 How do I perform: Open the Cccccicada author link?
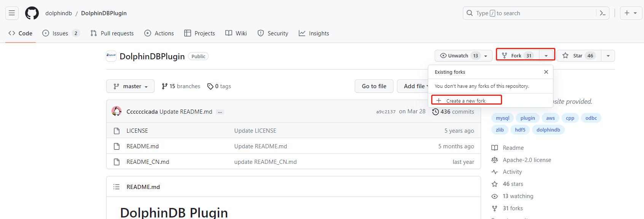[x=142, y=111]
